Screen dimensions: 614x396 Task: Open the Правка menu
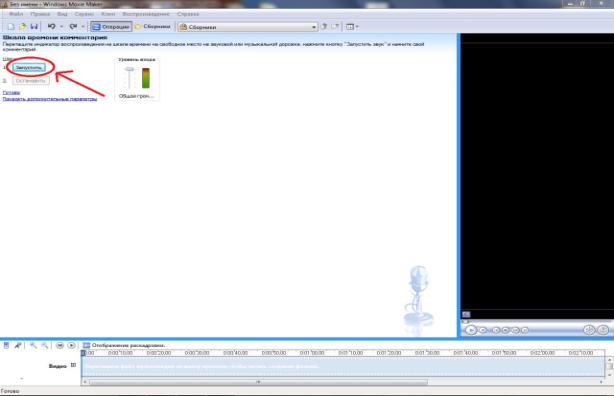[40, 14]
